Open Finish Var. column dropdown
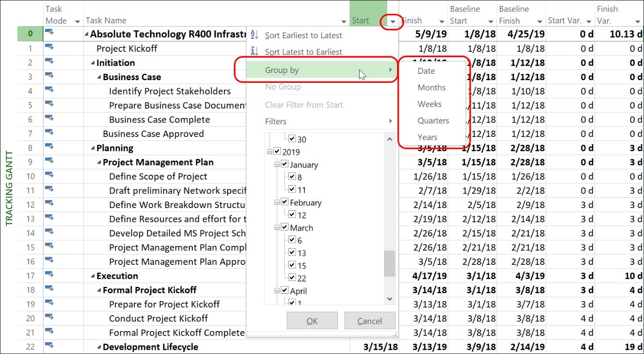Image resolution: width=644 pixels, height=354 pixels. (x=637, y=21)
